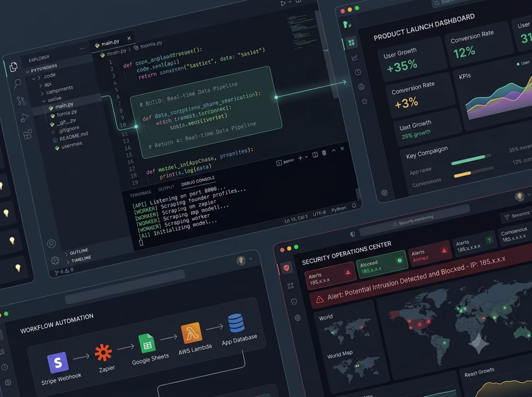Kill the terminal with the trash icon
Screen dimensions: 532x397
tap(324, 153)
